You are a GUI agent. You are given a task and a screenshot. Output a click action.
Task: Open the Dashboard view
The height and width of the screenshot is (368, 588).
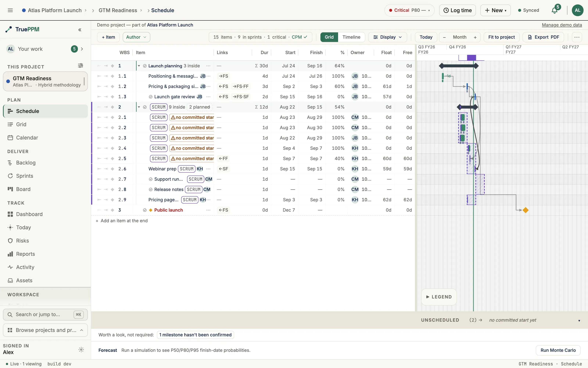(45, 214)
